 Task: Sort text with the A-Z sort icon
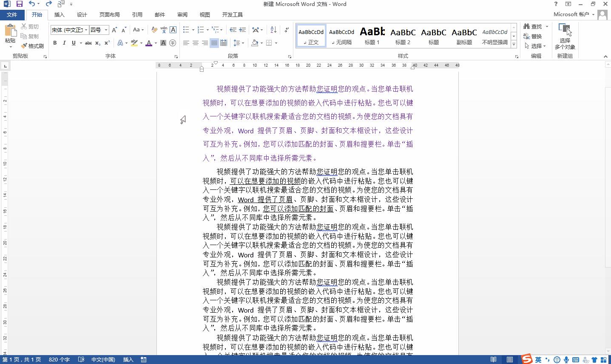tap(273, 30)
